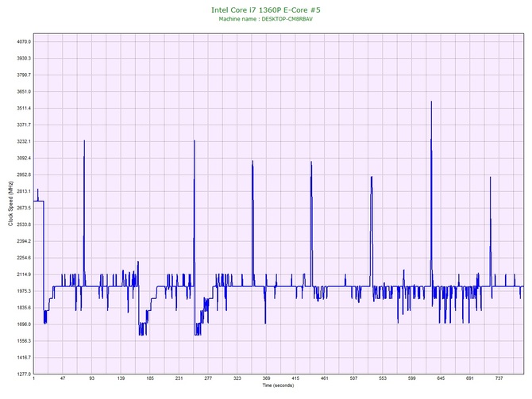The height and width of the screenshot is (399, 532).
Task: Click the x-axis tick label 461
Action: click(325, 378)
